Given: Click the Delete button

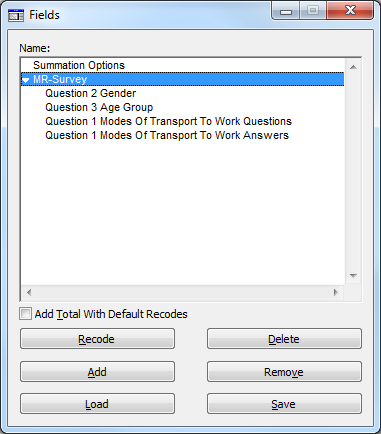Looking at the screenshot, I should (284, 339).
